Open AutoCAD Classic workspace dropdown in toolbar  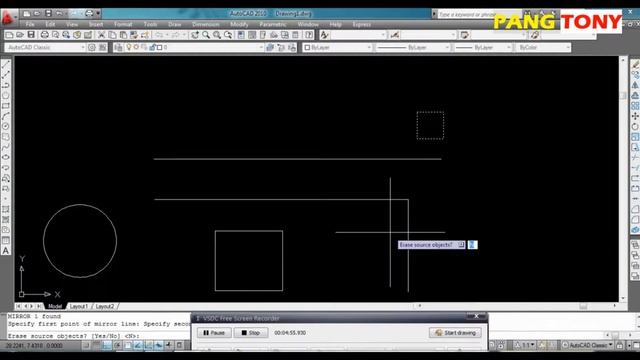coord(45,47)
